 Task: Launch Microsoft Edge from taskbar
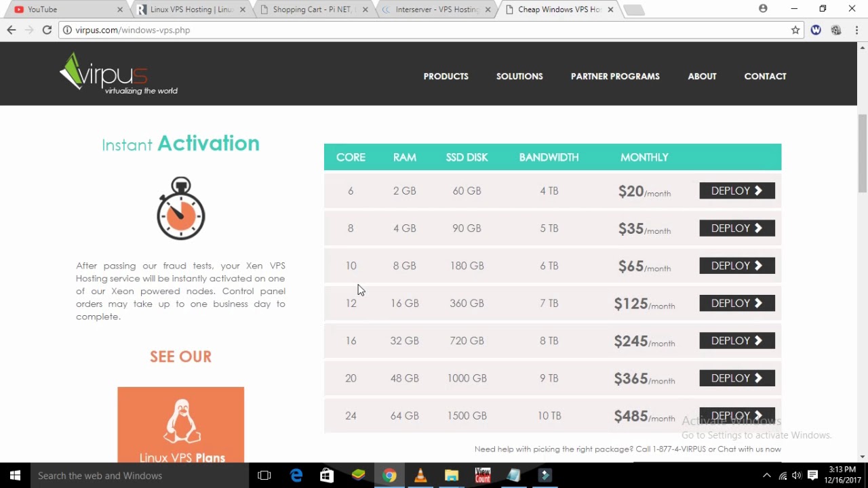pyautogui.click(x=296, y=475)
